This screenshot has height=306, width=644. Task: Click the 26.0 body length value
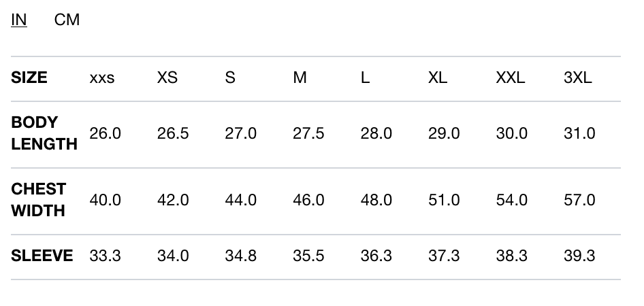(105, 133)
